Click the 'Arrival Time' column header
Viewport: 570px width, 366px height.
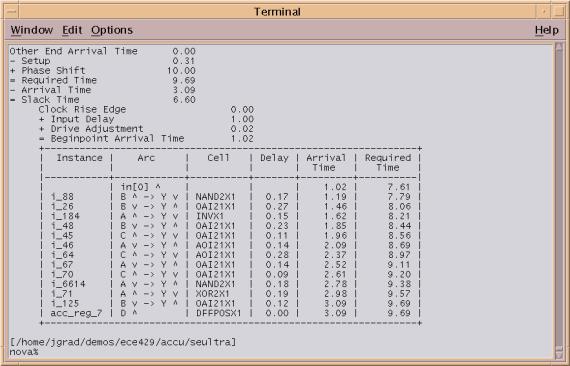tap(326, 162)
